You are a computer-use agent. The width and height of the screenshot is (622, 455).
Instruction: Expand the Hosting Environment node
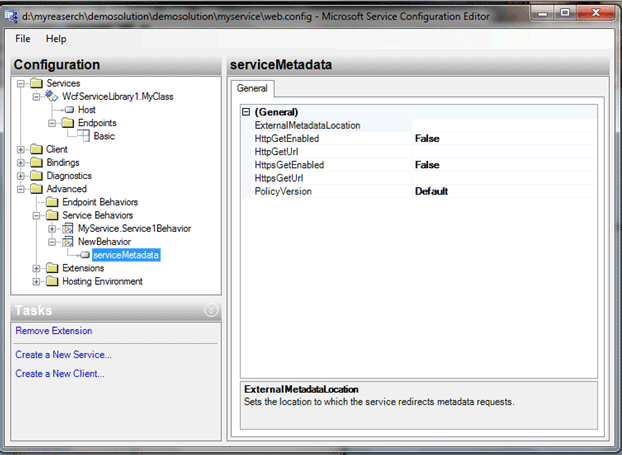coord(36,282)
